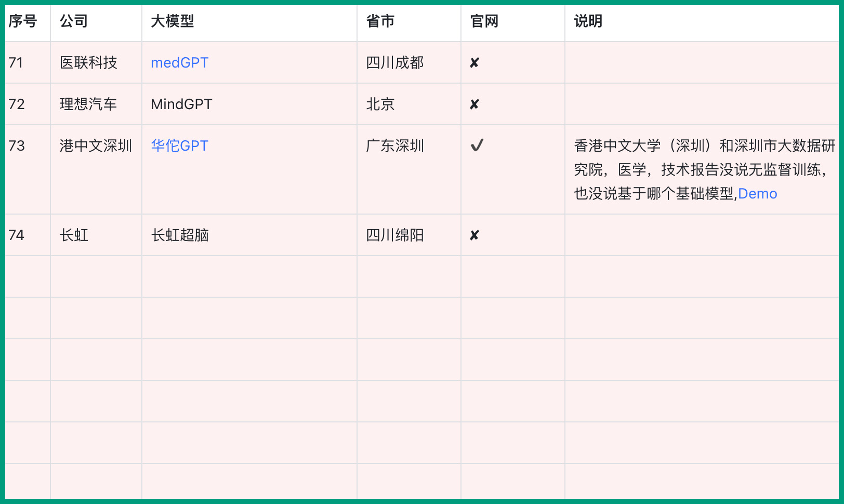Open the medGPT link

coord(179,63)
